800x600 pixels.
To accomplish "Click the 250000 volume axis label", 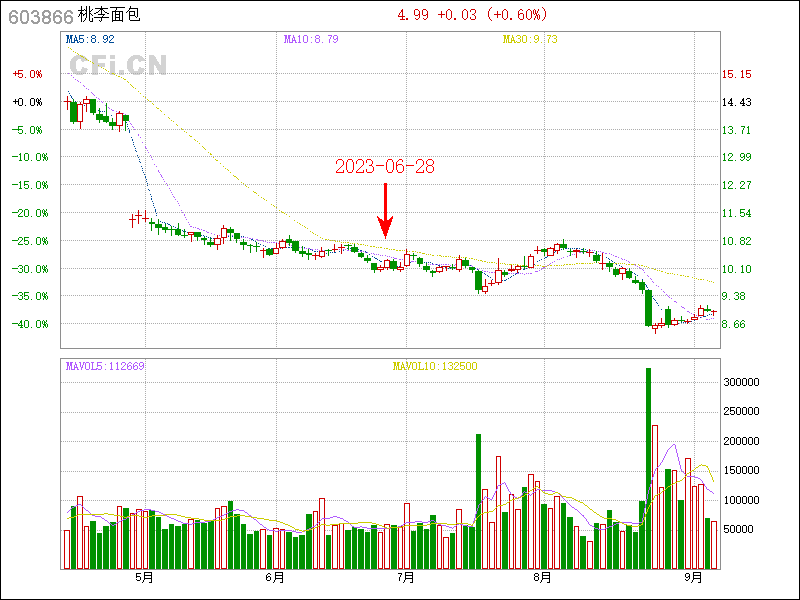I will pos(741,411).
